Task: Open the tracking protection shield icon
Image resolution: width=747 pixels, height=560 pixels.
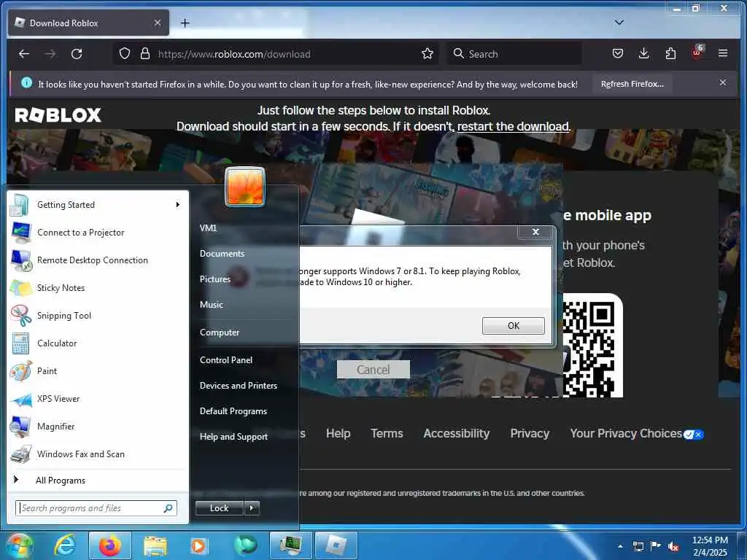Action: (x=124, y=54)
